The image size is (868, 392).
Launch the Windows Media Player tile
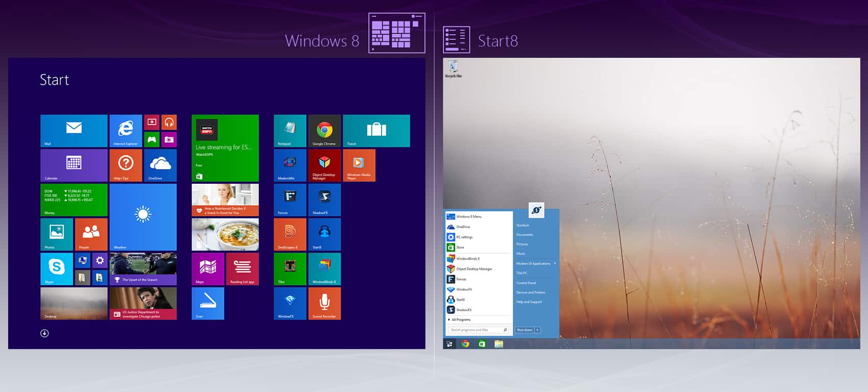pyautogui.click(x=359, y=165)
